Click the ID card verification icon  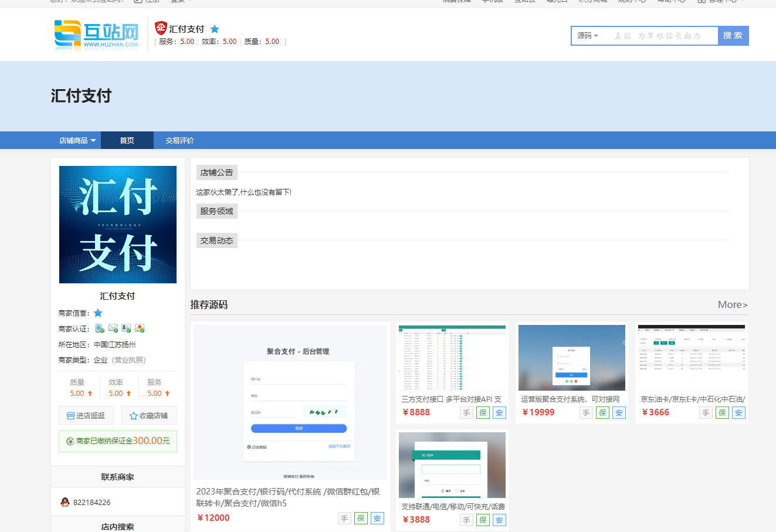[x=126, y=328]
